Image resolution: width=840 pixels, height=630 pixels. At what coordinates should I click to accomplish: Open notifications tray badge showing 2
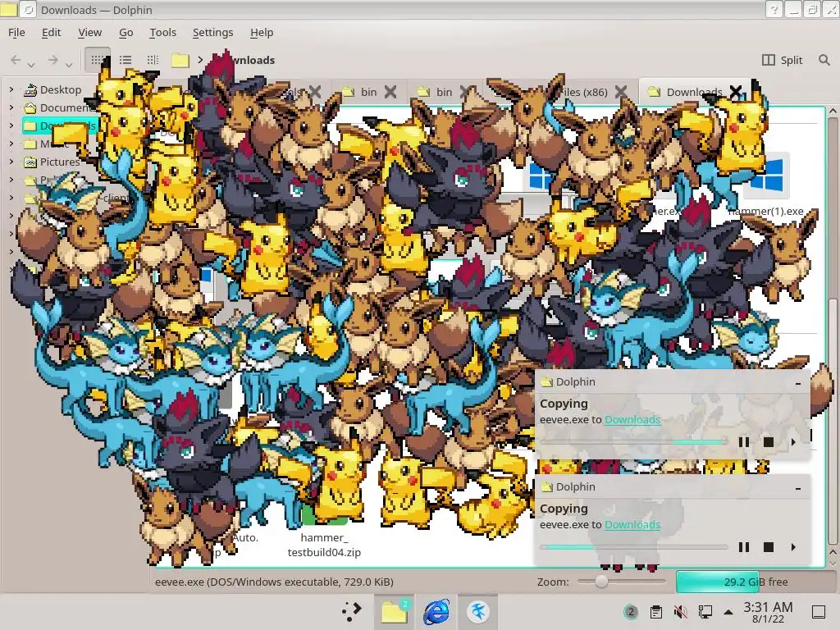pos(631,612)
